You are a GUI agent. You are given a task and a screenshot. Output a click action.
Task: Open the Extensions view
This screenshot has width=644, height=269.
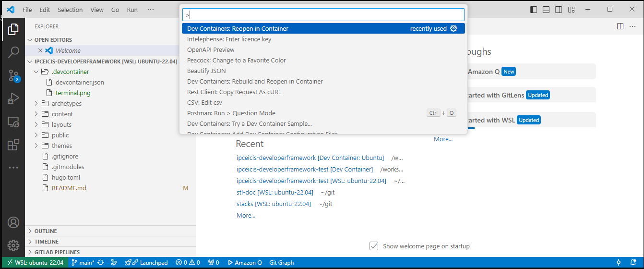pyautogui.click(x=13, y=145)
